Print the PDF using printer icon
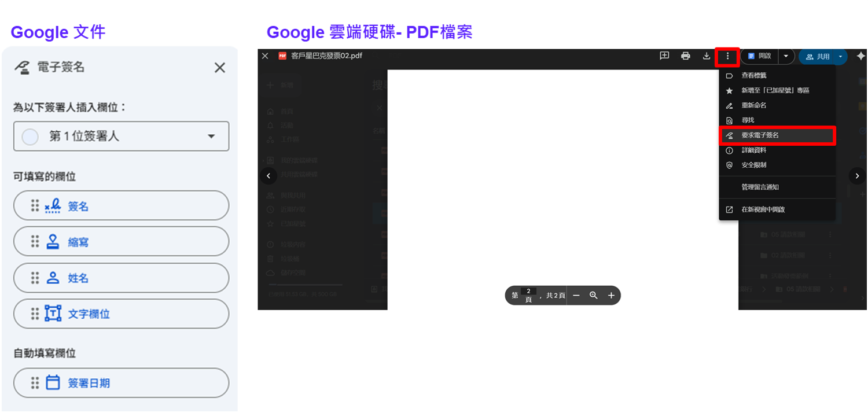Image resolution: width=868 pixels, height=420 pixels. 686,56
